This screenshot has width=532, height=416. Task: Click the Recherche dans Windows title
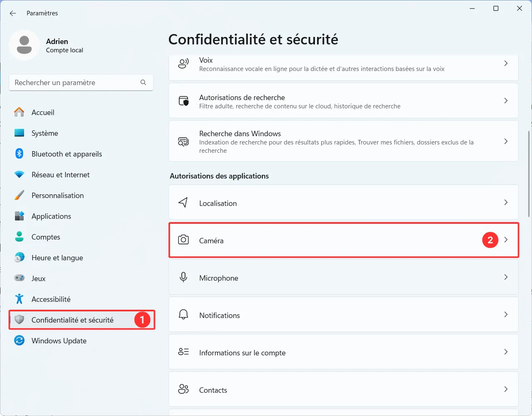pos(240,134)
